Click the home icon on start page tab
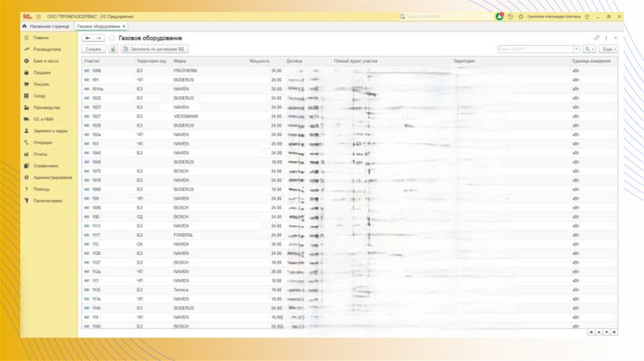 pyautogui.click(x=25, y=26)
